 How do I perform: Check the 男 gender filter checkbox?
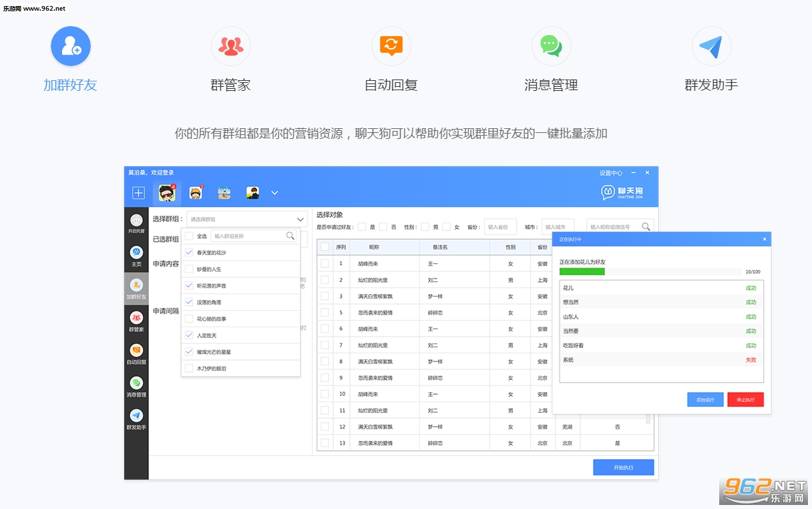(x=425, y=227)
